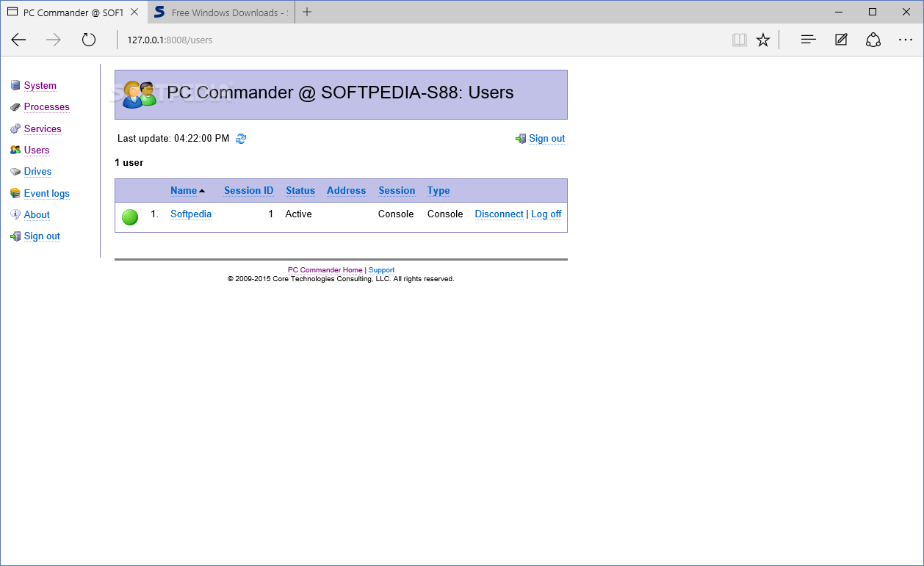Click the System icon in sidebar
This screenshot has height=566, width=924.
[15, 86]
